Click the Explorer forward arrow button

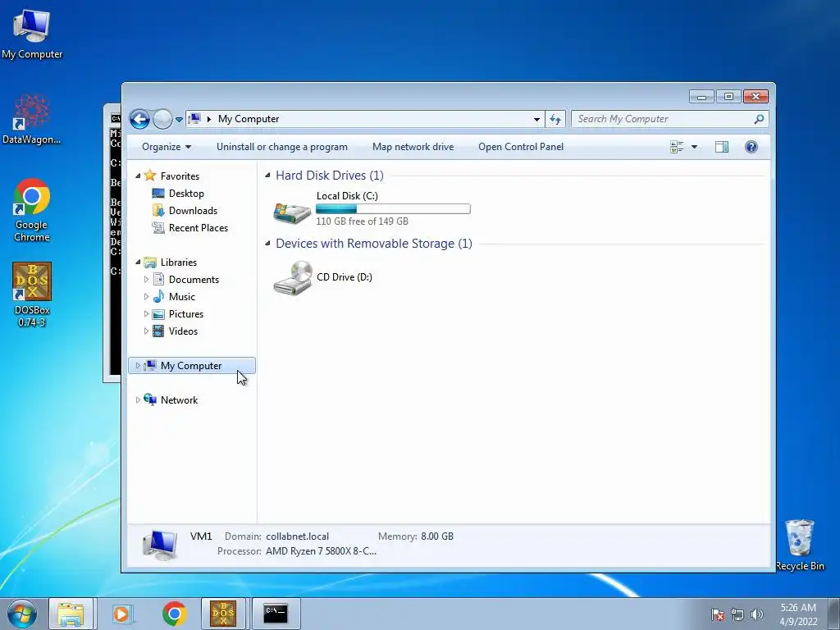[x=162, y=119]
